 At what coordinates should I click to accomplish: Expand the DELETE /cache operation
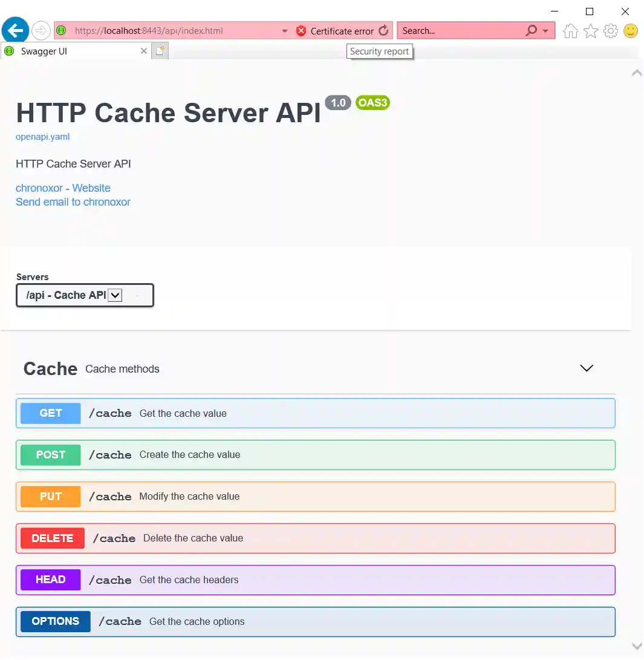pyautogui.click(x=315, y=538)
